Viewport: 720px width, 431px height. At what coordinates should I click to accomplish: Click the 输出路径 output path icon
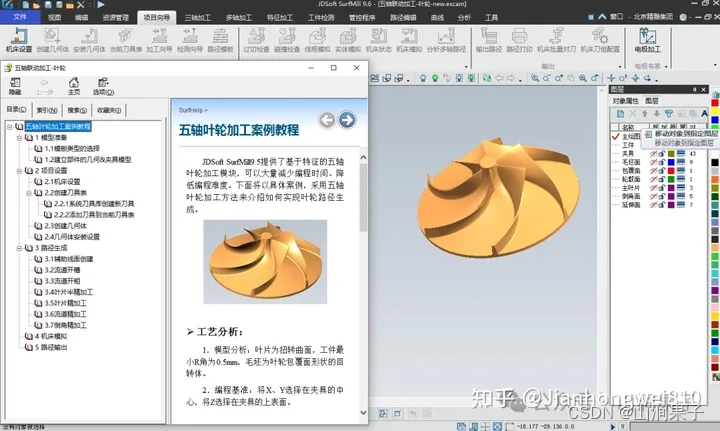[489, 40]
